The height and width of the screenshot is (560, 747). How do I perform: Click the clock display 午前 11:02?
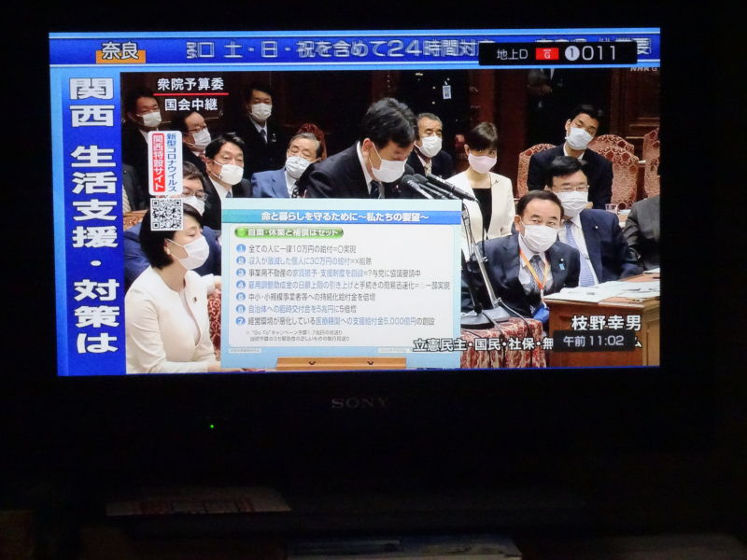[594, 341]
